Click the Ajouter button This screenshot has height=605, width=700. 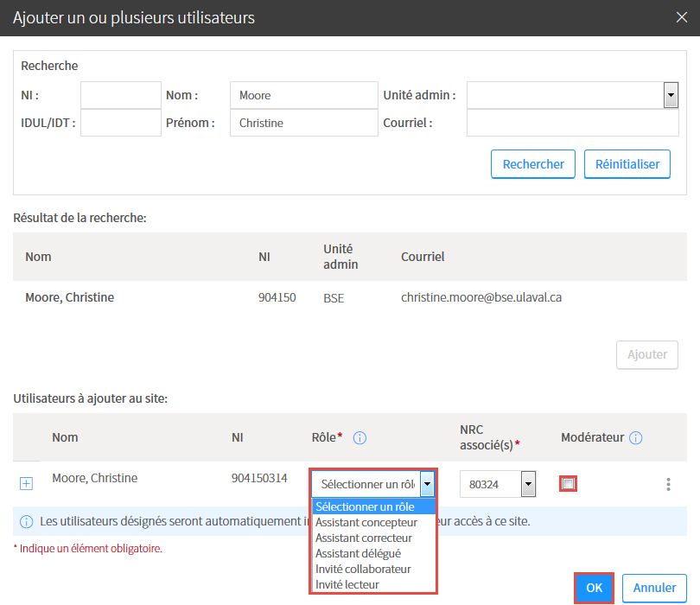pyautogui.click(x=647, y=355)
